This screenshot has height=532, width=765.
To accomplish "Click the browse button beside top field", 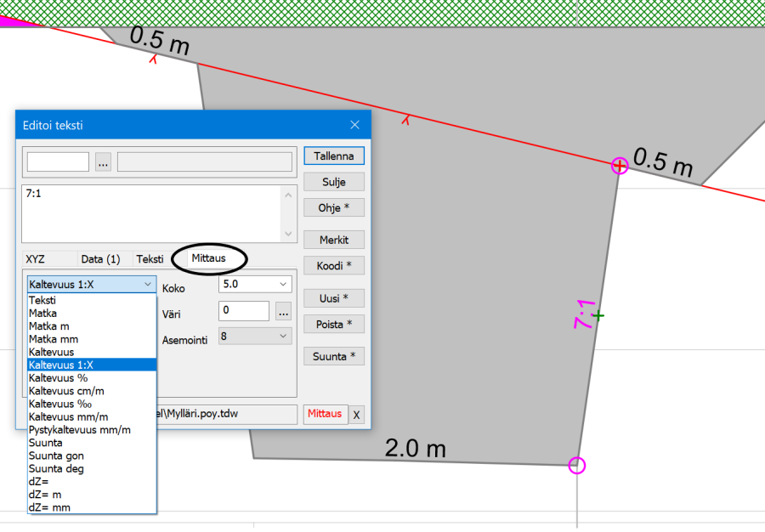I will 103,161.
